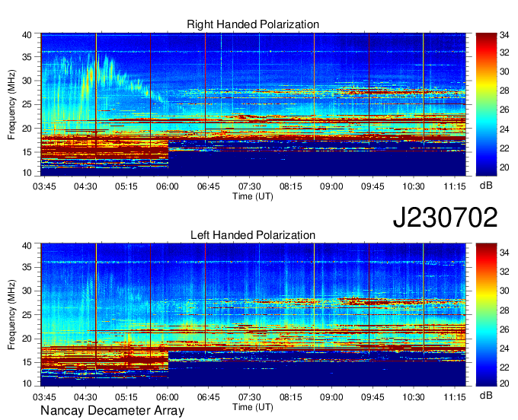Click 03:45 time tick on Right Handed plot

click(x=44, y=186)
